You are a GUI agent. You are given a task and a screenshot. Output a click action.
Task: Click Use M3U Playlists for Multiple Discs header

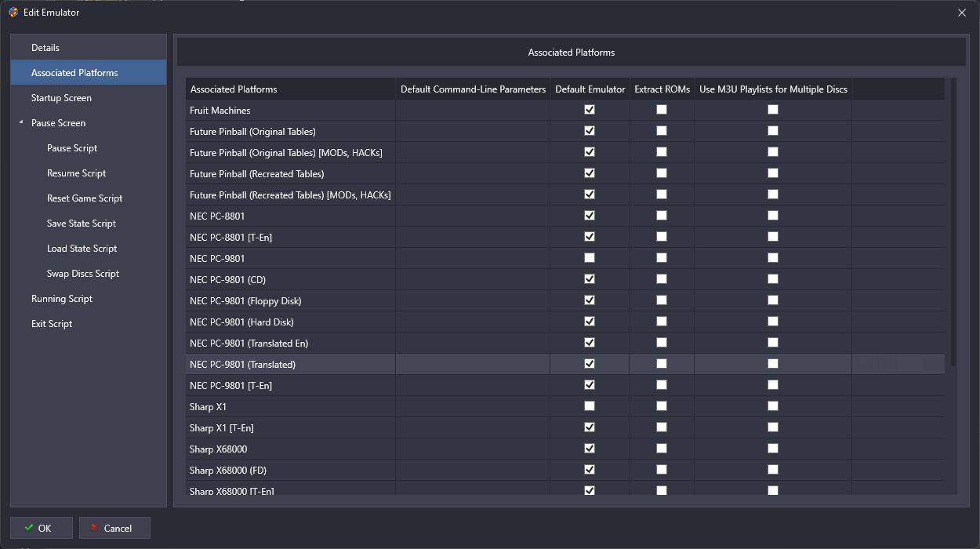773,89
